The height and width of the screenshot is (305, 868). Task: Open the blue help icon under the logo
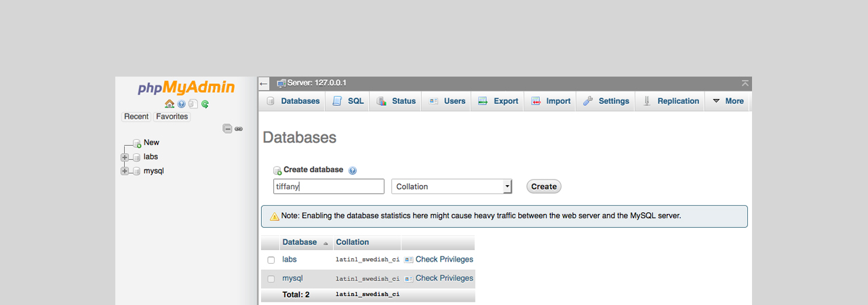(182, 104)
